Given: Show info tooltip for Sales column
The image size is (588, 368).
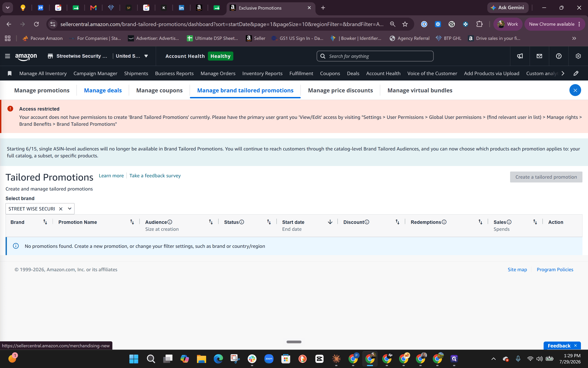Looking at the screenshot, I should [509, 222].
